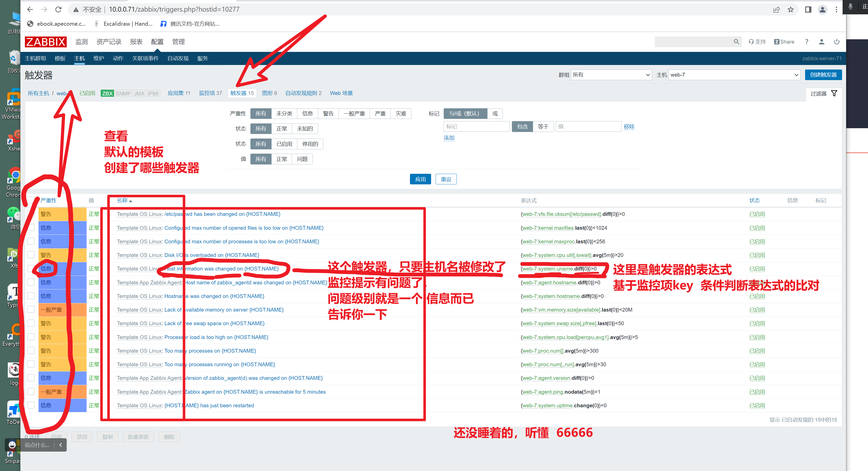Open the ebook.apecome bookmark

(57, 24)
